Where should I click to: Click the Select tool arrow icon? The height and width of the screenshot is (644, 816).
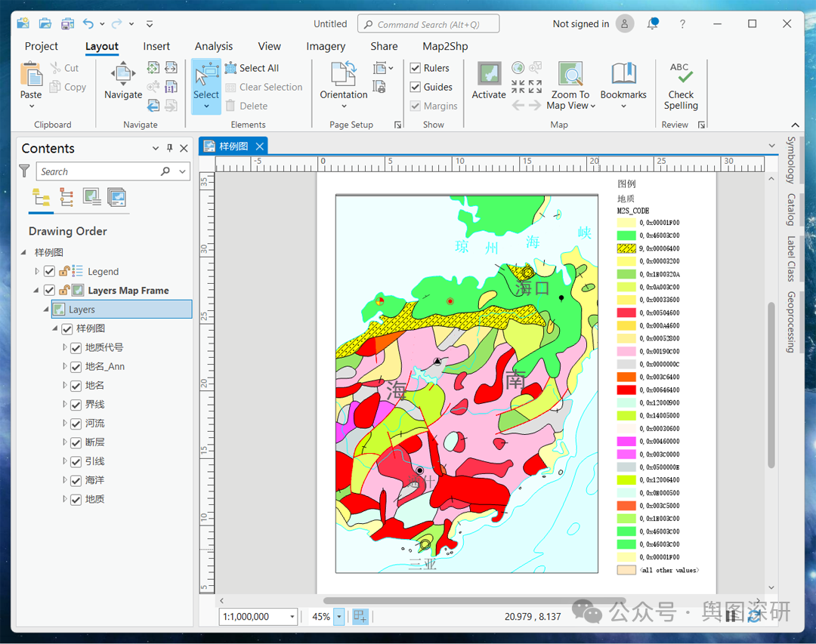click(206, 75)
